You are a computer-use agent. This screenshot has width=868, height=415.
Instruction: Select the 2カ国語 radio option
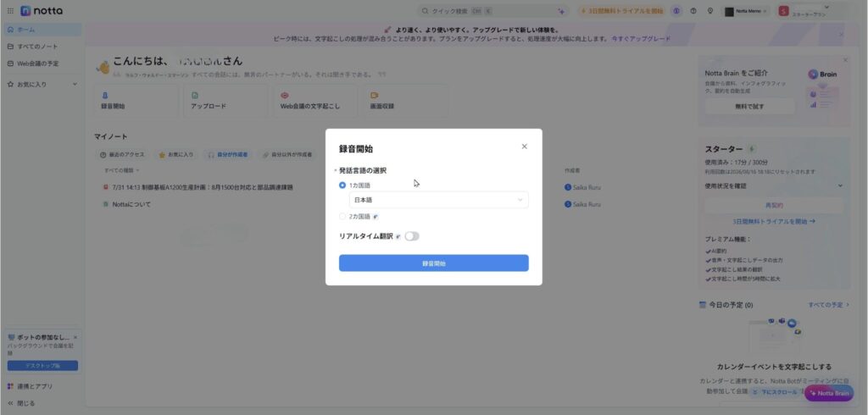point(342,216)
